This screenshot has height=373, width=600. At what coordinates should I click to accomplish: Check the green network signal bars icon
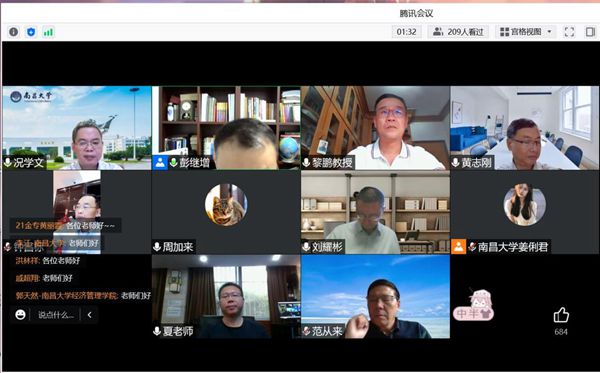(x=48, y=32)
